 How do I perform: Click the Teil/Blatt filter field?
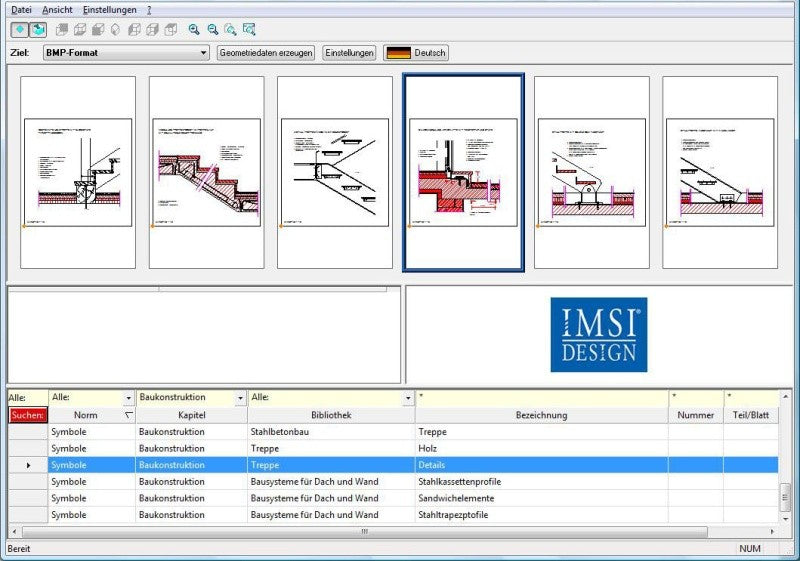752,397
